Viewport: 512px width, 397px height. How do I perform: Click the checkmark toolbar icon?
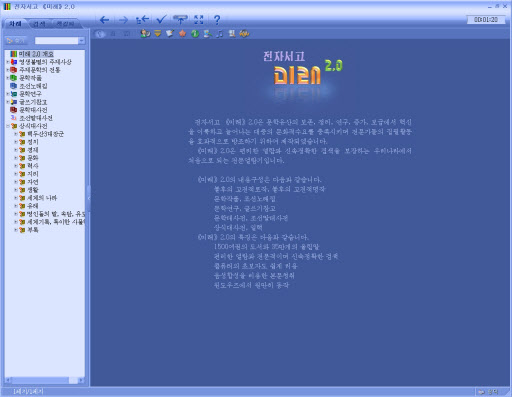coord(161,20)
